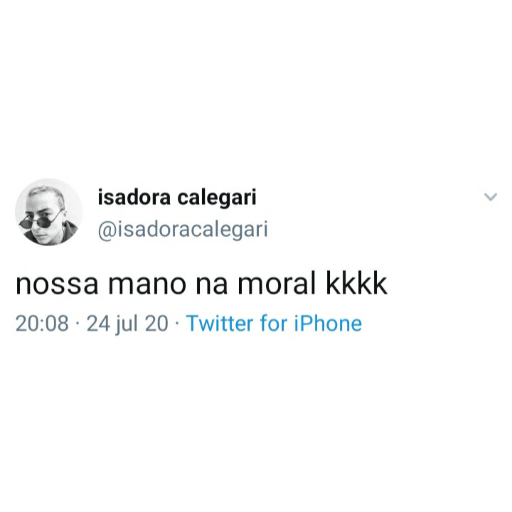The width and height of the screenshot is (512, 512).
Task: Open the @isadoracalegari handle link
Action: coord(183,229)
